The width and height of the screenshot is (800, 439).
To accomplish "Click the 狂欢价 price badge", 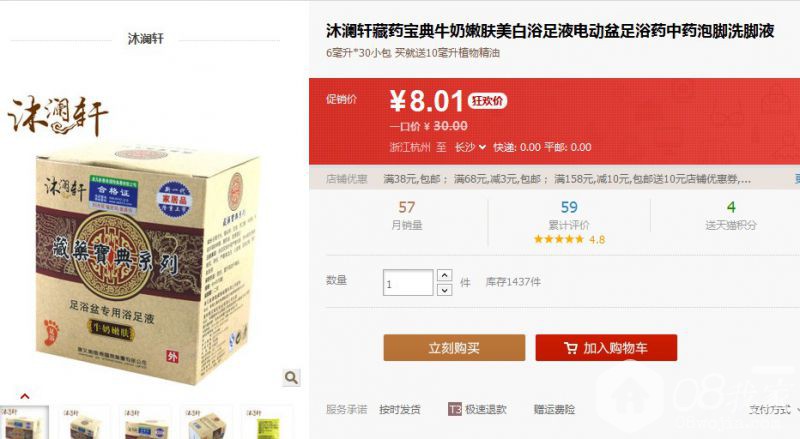I will (x=487, y=101).
